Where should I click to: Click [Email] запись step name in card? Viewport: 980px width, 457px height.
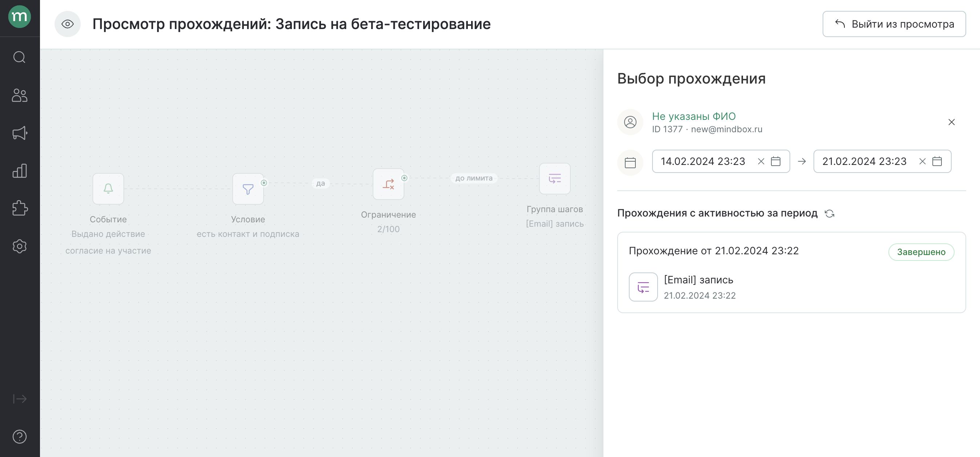pyautogui.click(x=698, y=280)
